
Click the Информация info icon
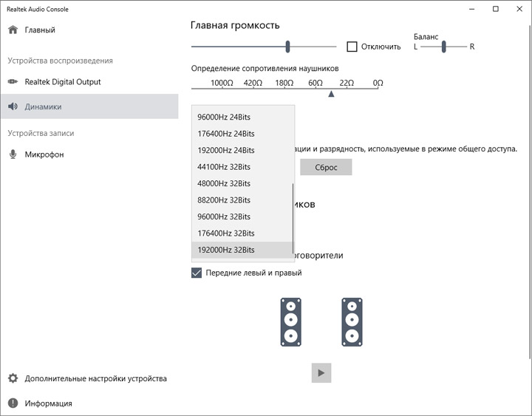pos(13,403)
